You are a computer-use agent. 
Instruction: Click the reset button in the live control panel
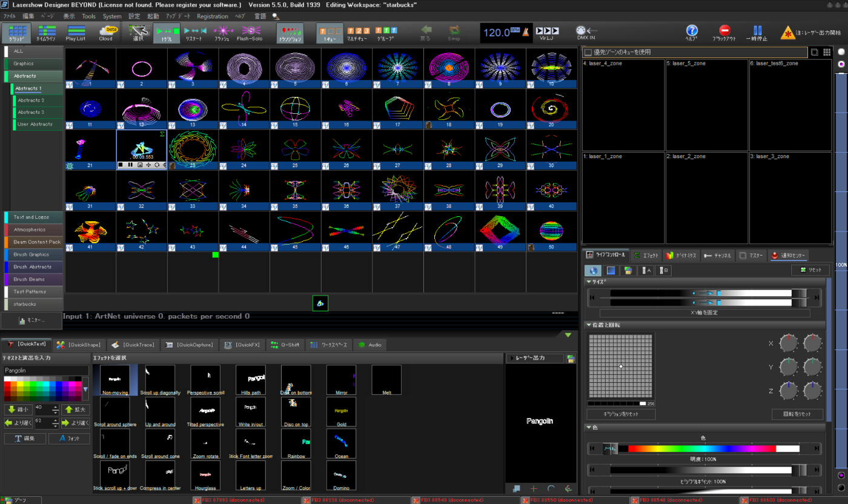coord(810,270)
